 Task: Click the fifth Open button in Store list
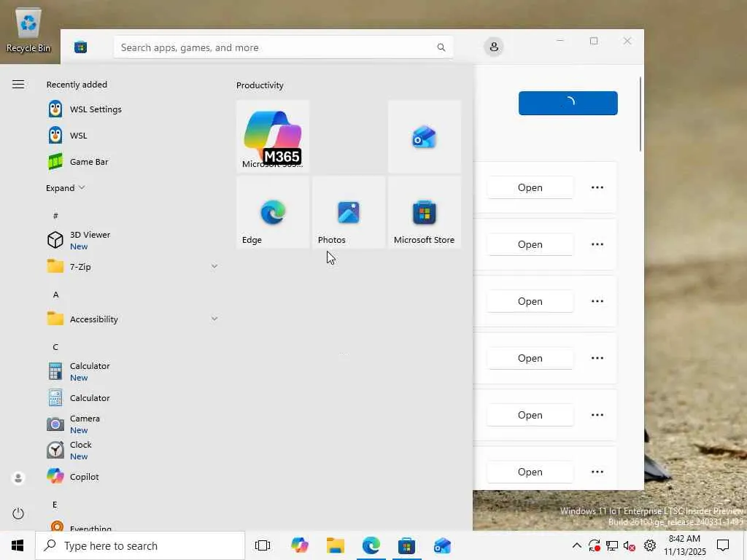530,415
